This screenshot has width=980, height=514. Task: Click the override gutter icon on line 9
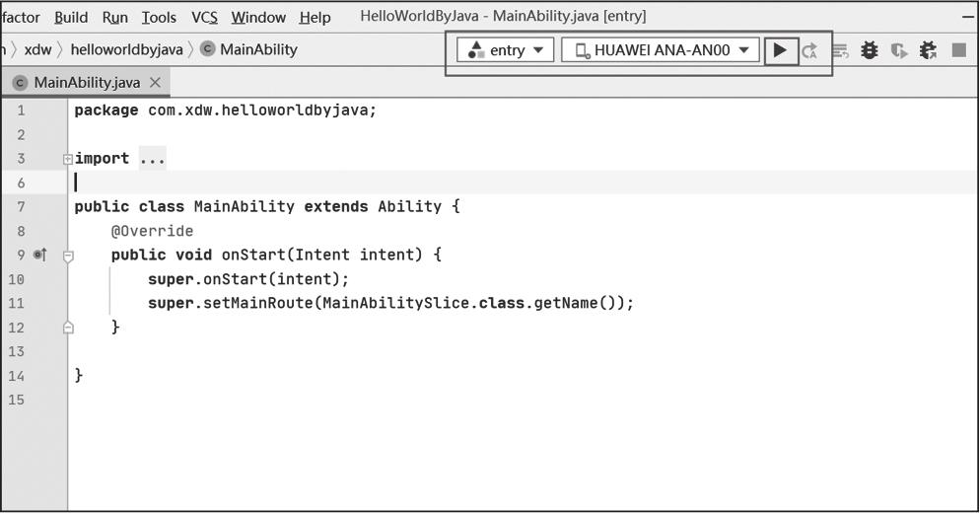[40, 255]
